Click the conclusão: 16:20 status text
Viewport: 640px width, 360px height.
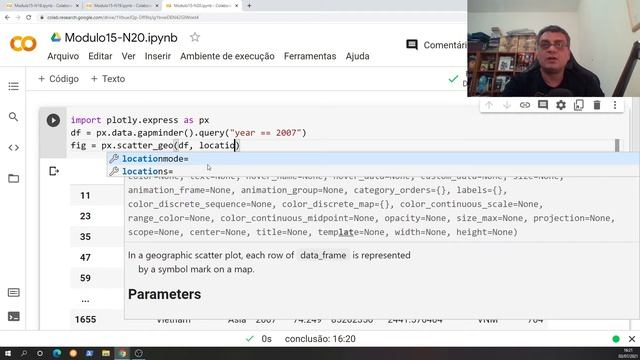point(320,339)
